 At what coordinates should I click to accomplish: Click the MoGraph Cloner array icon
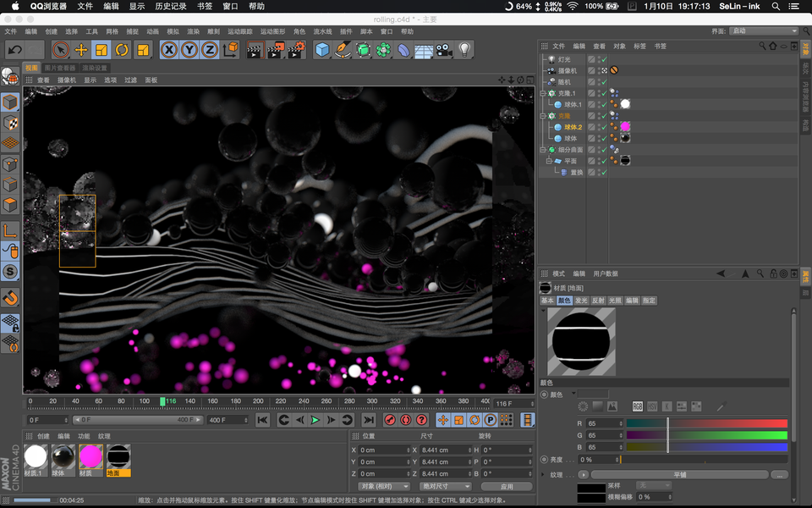coord(383,50)
